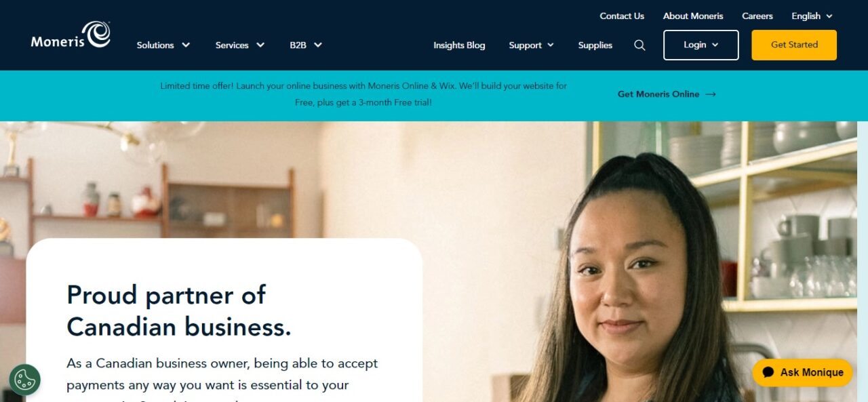868x402 pixels.
Task: Open the Contact Us link
Action: click(x=622, y=16)
